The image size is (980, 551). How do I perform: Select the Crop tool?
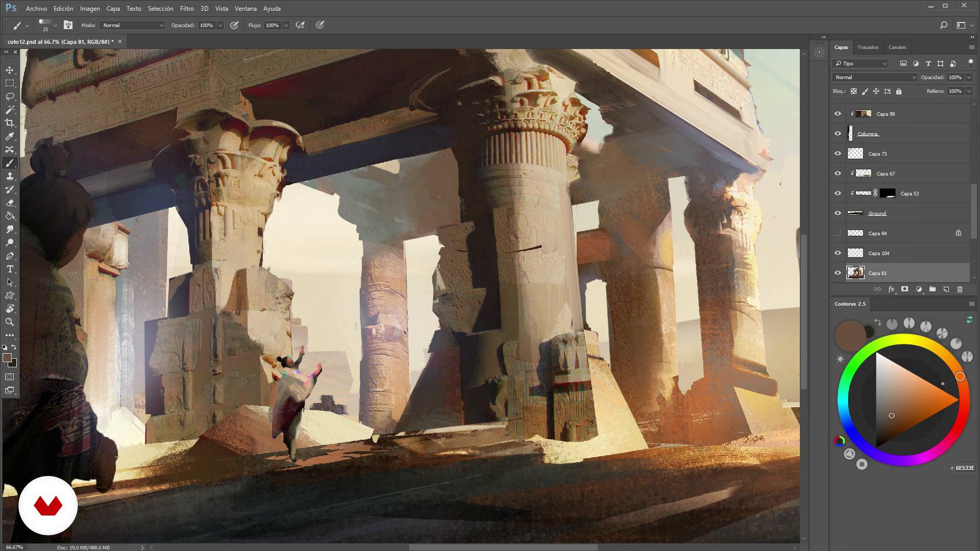(10, 123)
